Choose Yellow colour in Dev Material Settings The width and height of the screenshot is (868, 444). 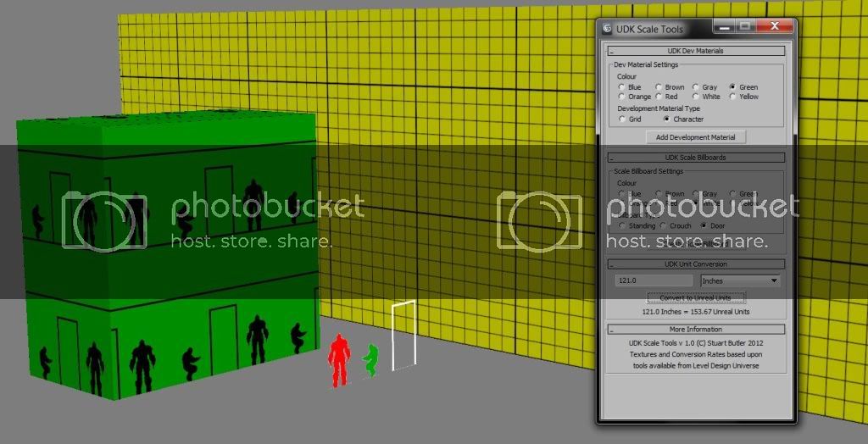click(x=732, y=97)
